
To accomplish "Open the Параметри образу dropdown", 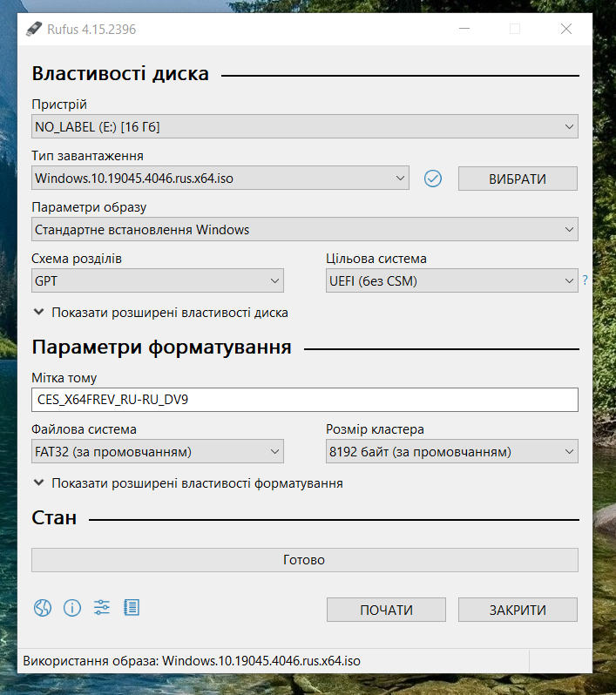I will pos(305,230).
